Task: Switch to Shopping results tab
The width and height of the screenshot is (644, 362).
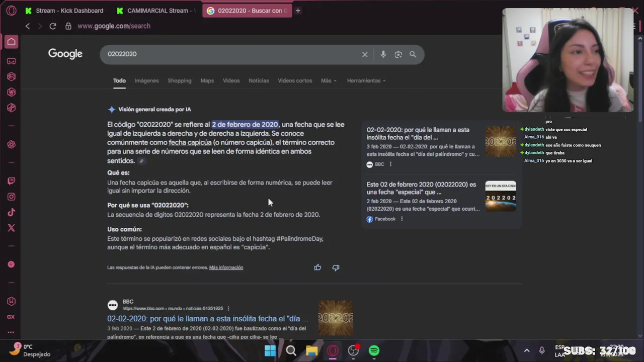Action: (x=180, y=81)
